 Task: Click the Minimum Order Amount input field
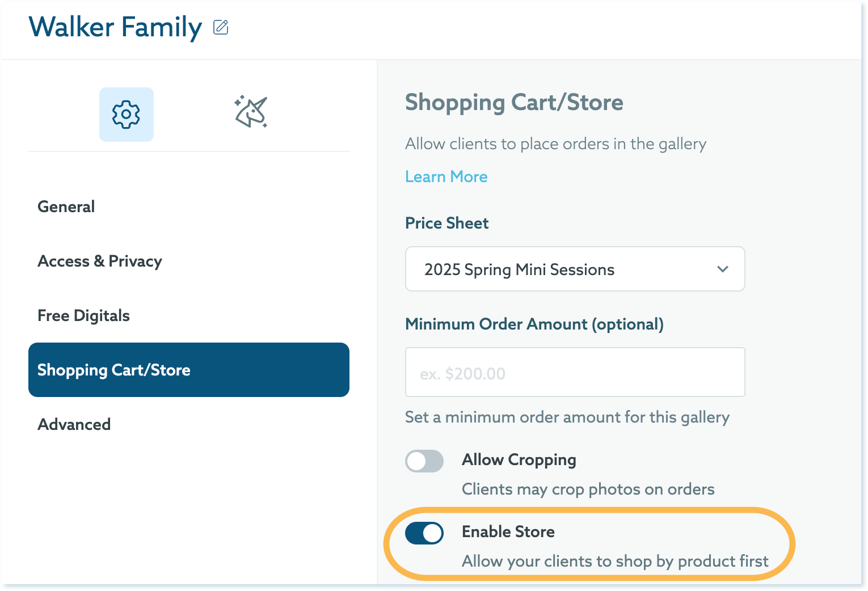[x=574, y=372]
